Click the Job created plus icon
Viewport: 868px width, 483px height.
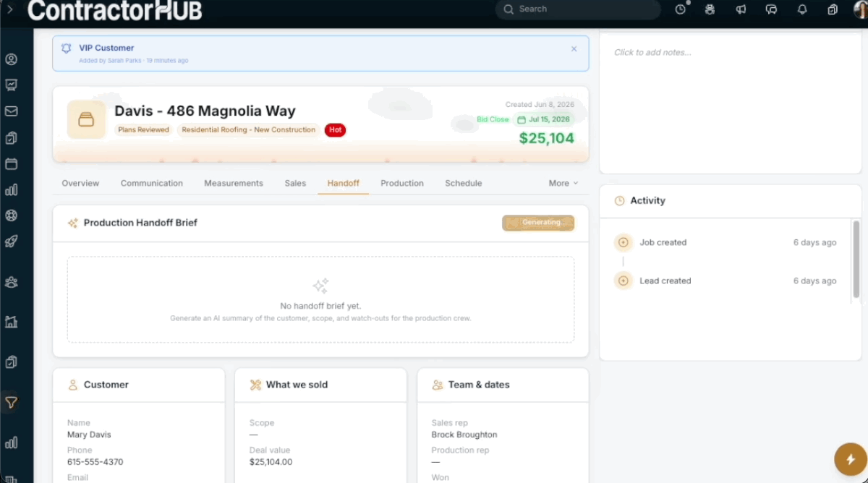(x=624, y=242)
